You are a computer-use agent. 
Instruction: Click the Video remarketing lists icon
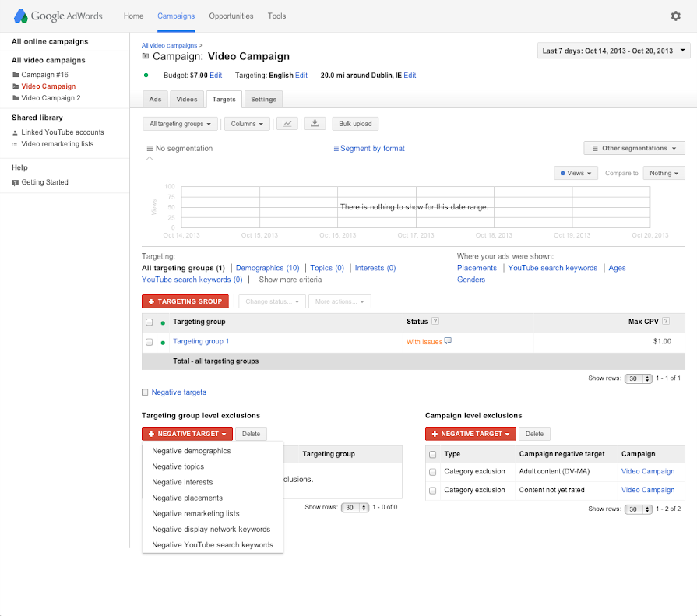click(15, 144)
